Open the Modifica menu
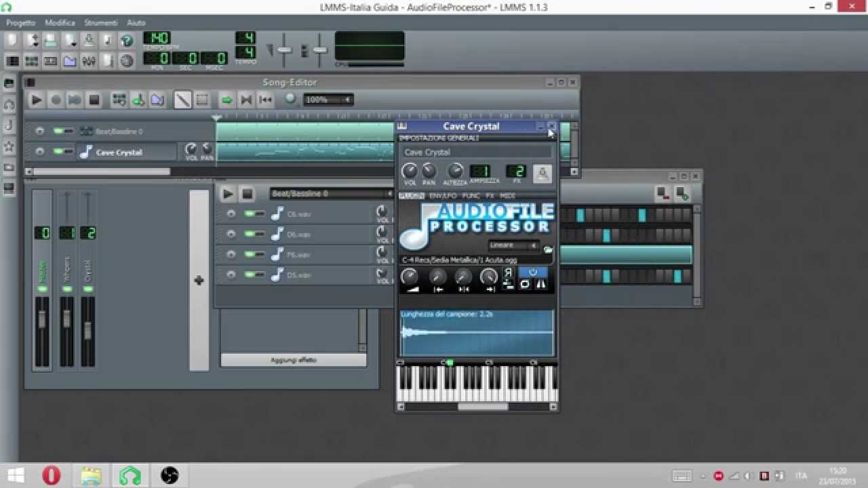The image size is (868, 488). [x=60, y=22]
